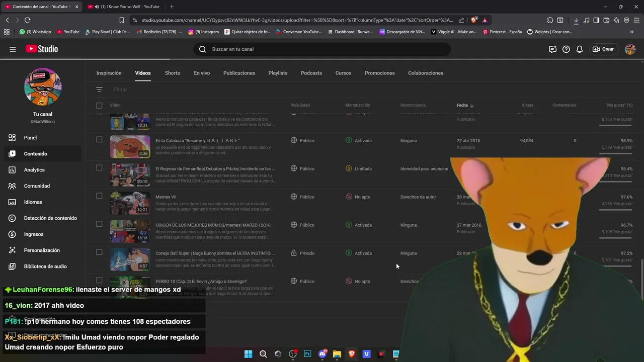Click the Brave Shields lion icon
The height and width of the screenshot is (362, 644).
pos(474,20)
